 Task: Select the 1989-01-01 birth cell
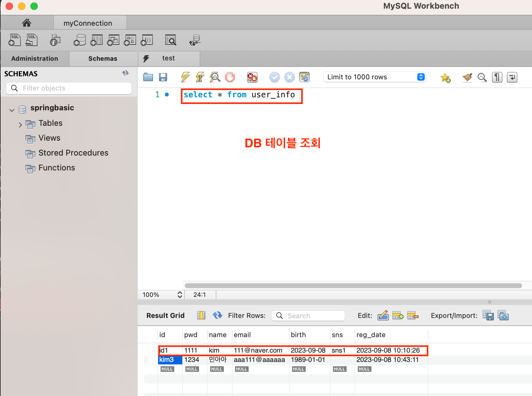310,360
